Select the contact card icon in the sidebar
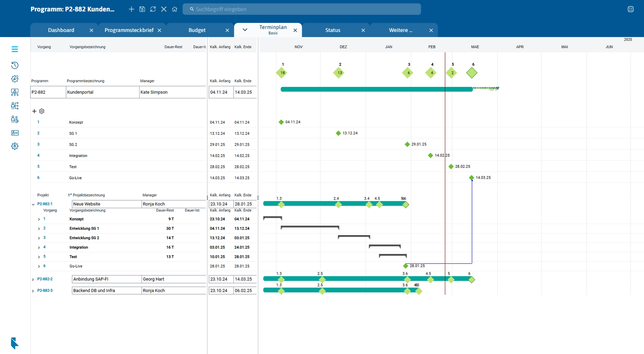644x354 pixels. click(15, 133)
